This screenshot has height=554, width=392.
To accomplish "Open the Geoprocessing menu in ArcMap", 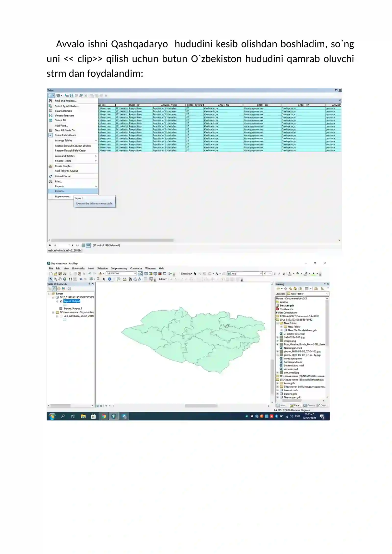I will (x=119, y=268).
